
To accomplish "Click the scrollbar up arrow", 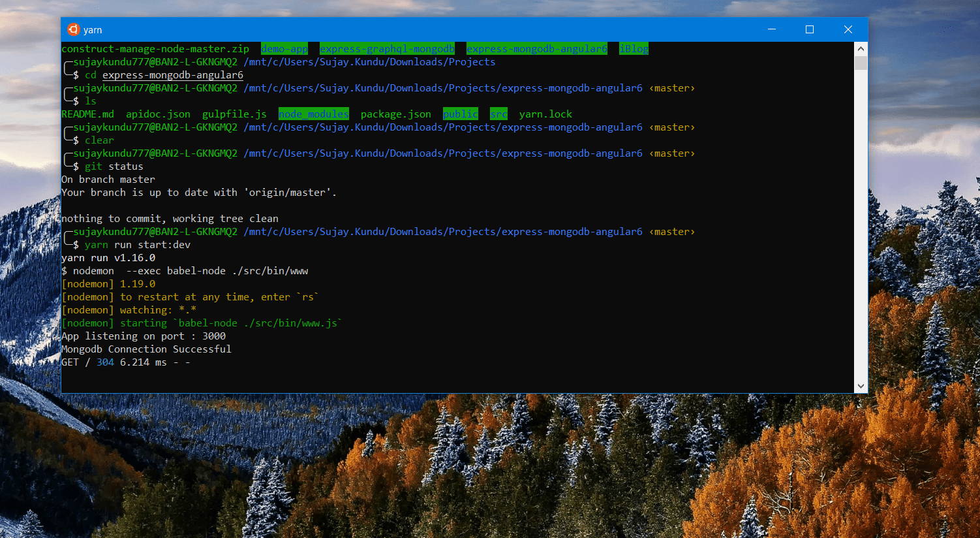I will point(860,47).
